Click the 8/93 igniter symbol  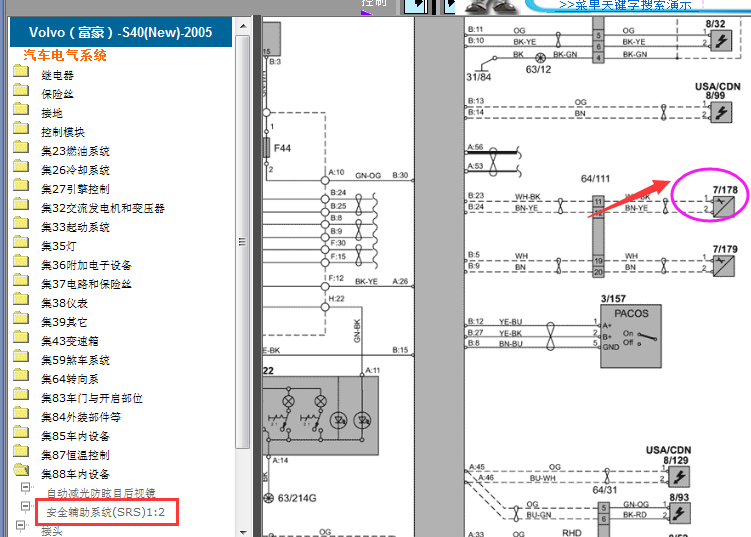coord(679,513)
